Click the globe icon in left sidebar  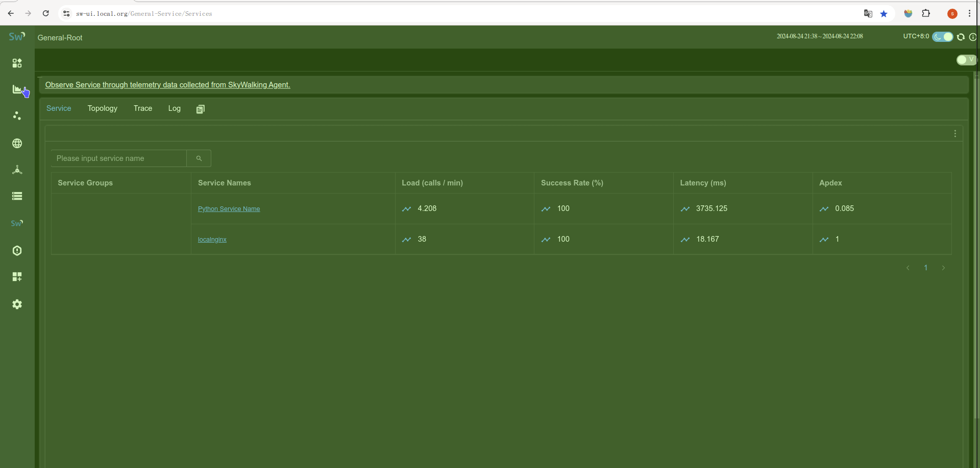pos(17,144)
